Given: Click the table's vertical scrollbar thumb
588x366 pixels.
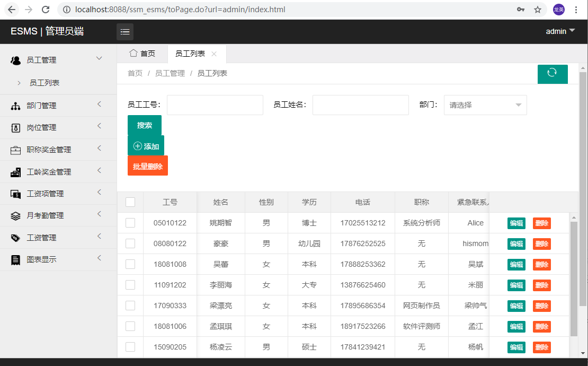Looking at the screenshot, I should [574, 278].
